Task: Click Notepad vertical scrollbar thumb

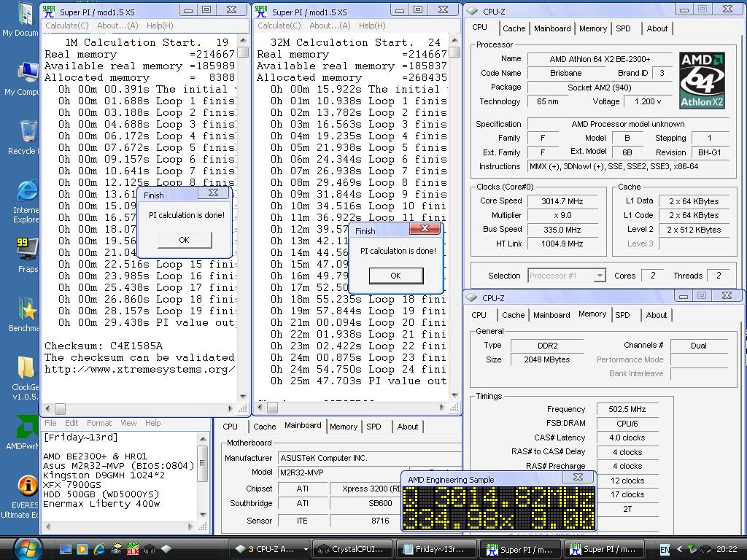Action: (x=202, y=463)
